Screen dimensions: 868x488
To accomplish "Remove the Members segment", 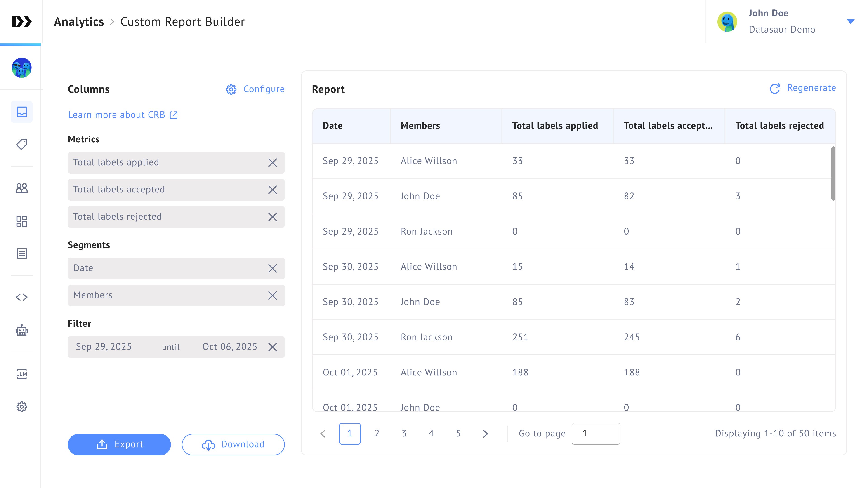I will 272,295.
